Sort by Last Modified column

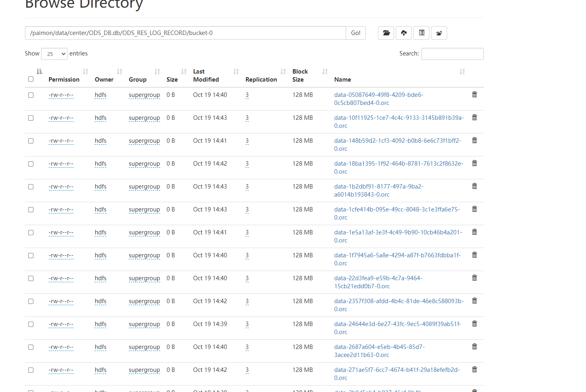(206, 76)
